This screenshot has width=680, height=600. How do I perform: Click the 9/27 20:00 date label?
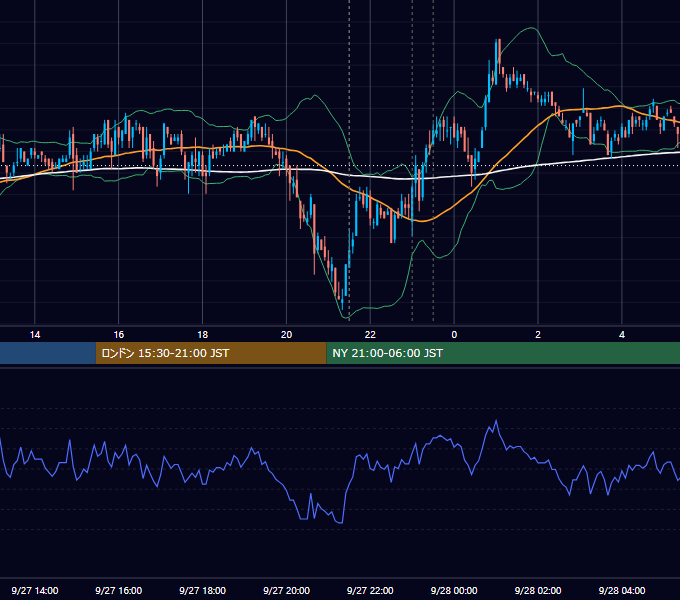pos(286,590)
